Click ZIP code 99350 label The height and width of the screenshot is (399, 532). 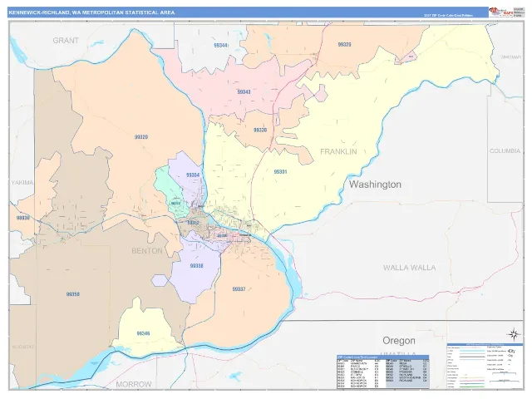(72, 294)
